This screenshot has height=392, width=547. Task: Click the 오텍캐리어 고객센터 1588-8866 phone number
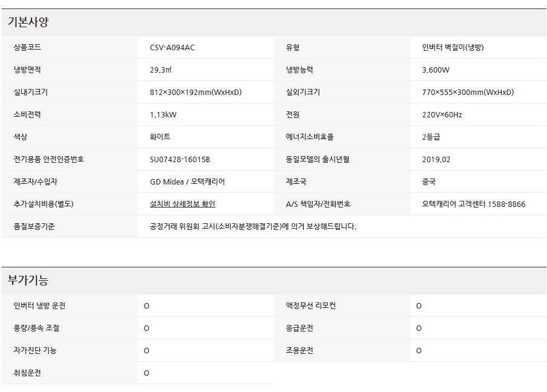point(473,204)
